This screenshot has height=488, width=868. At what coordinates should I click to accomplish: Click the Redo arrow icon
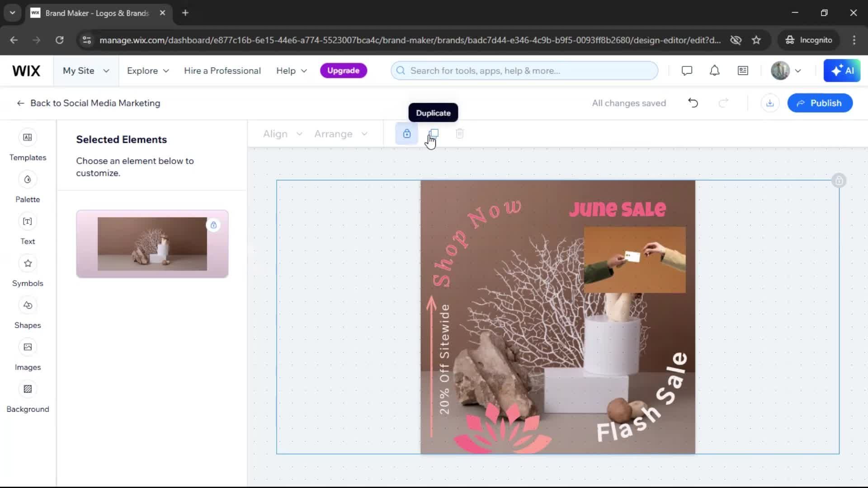[x=723, y=103]
